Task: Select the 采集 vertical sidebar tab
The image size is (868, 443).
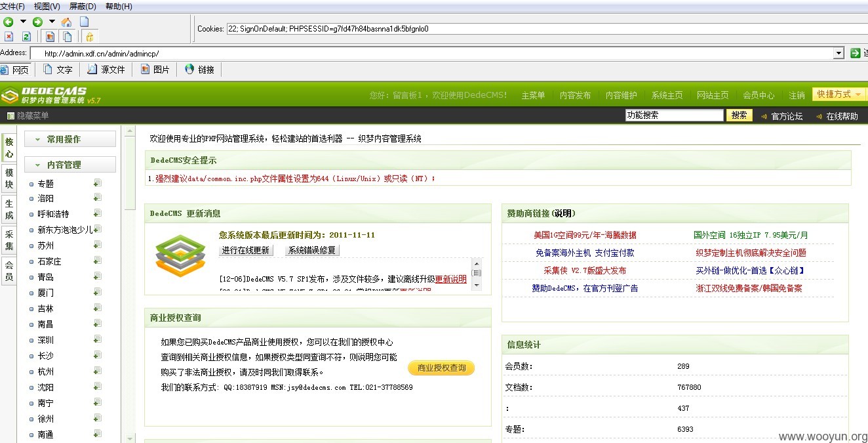Action: tap(9, 240)
